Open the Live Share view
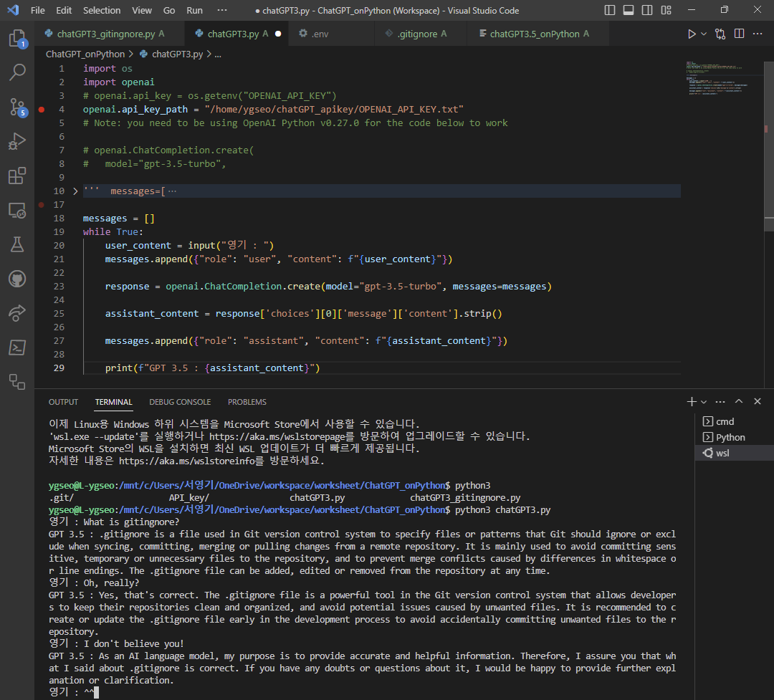The height and width of the screenshot is (700, 774). tap(17, 313)
